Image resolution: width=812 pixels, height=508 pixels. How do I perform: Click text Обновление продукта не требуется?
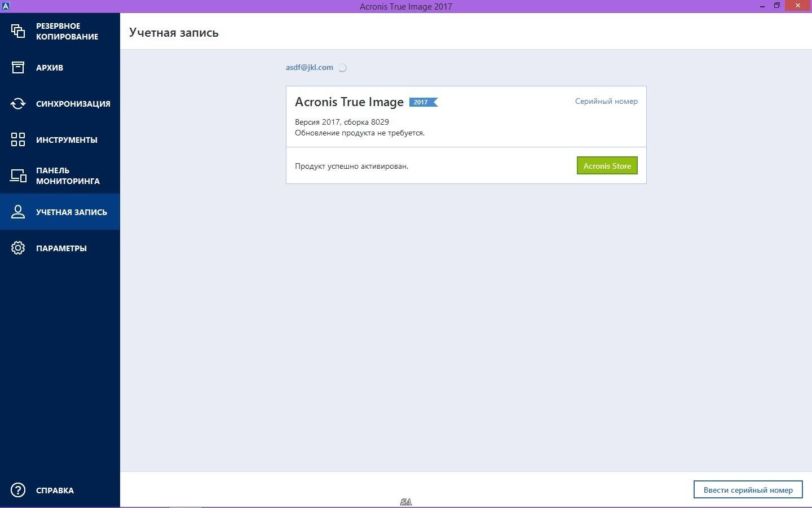pos(360,133)
